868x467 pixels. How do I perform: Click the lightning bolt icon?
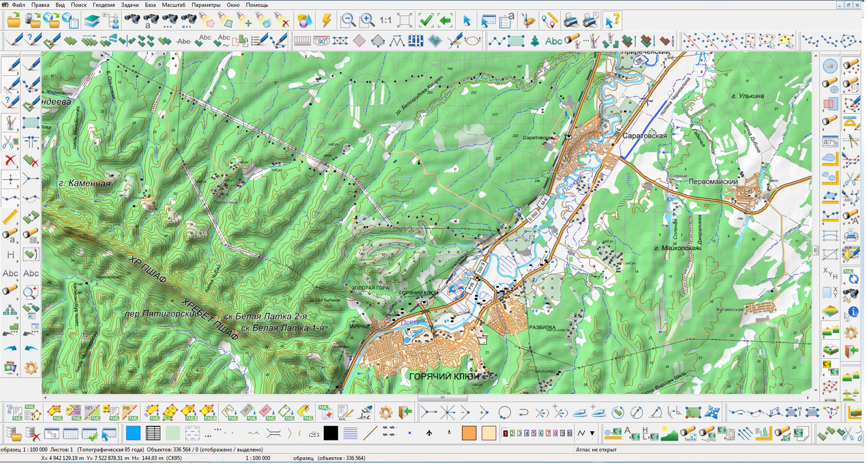327,20
